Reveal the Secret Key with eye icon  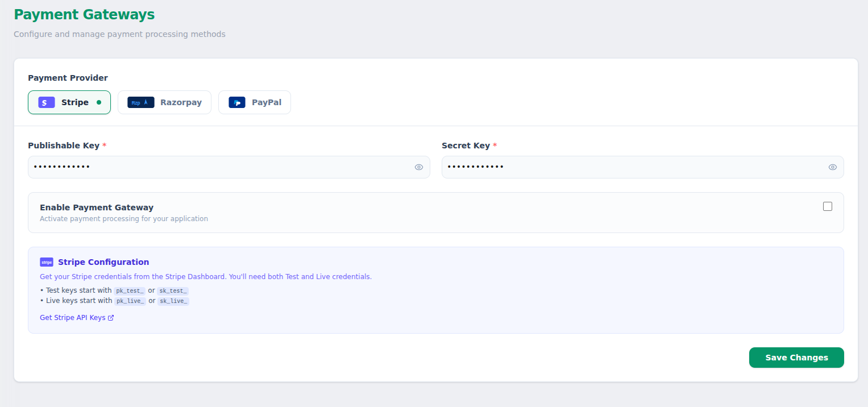[833, 167]
